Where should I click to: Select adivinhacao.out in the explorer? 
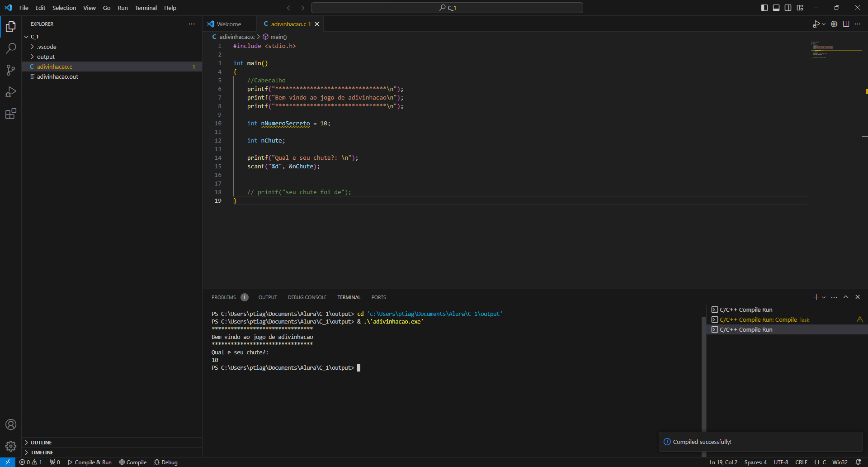pyautogui.click(x=112, y=76)
